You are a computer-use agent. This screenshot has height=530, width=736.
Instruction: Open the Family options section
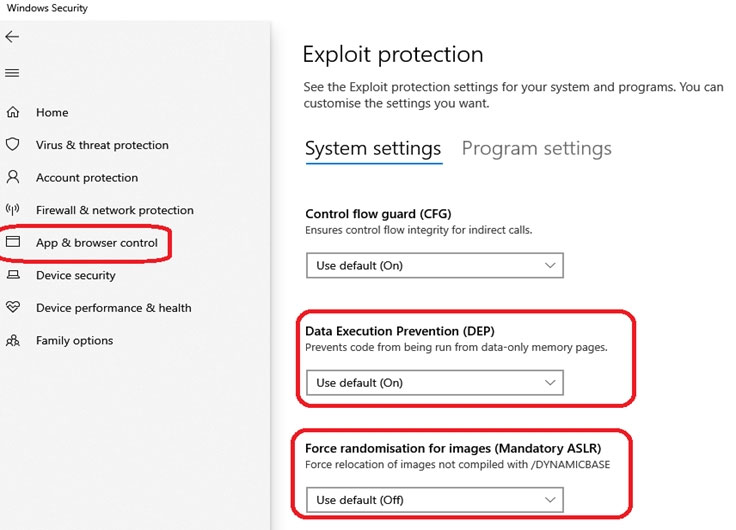pos(75,341)
